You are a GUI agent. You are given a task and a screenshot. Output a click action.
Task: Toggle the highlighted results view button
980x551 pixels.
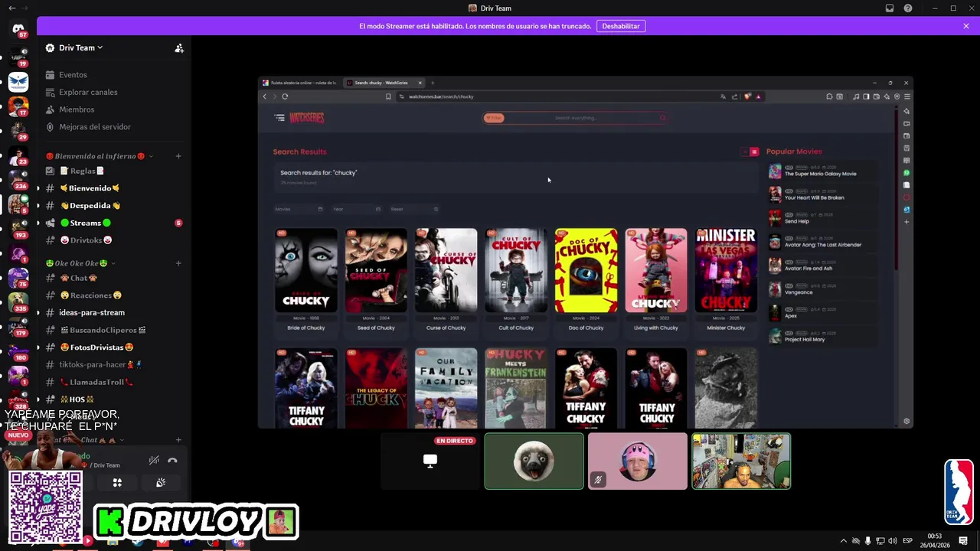(x=754, y=152)
